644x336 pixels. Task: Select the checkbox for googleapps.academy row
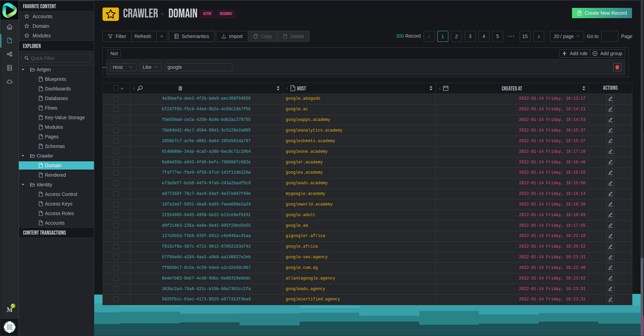[x=116, y=120]
